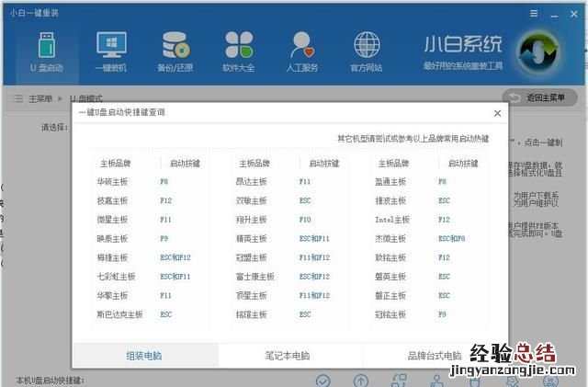Select 华擎主板 row
The height and width of the screenshot is (387, 588).
coord(112,295)
